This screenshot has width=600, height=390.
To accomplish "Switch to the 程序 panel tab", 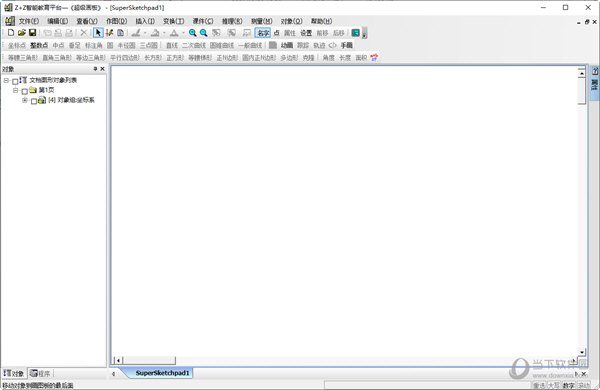I will [x=41, y=373].
